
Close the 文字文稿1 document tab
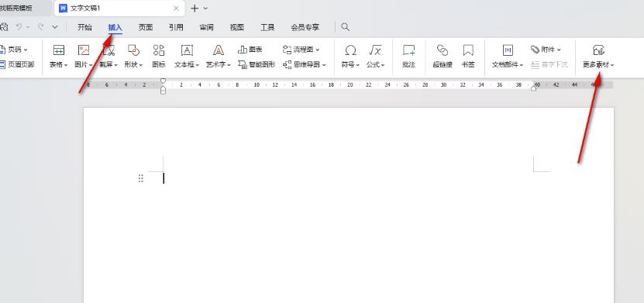click(x=176, y=9)
